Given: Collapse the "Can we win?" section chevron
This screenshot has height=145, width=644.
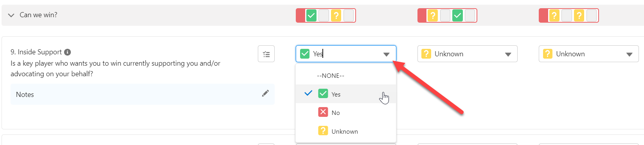Looking at the screenshot, I should tap(11, 15).
